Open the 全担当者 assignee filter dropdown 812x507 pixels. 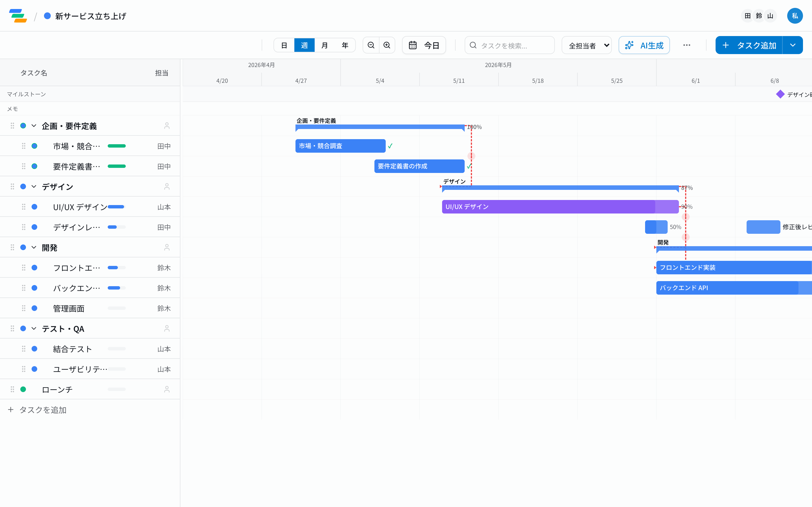pos(586,45)
